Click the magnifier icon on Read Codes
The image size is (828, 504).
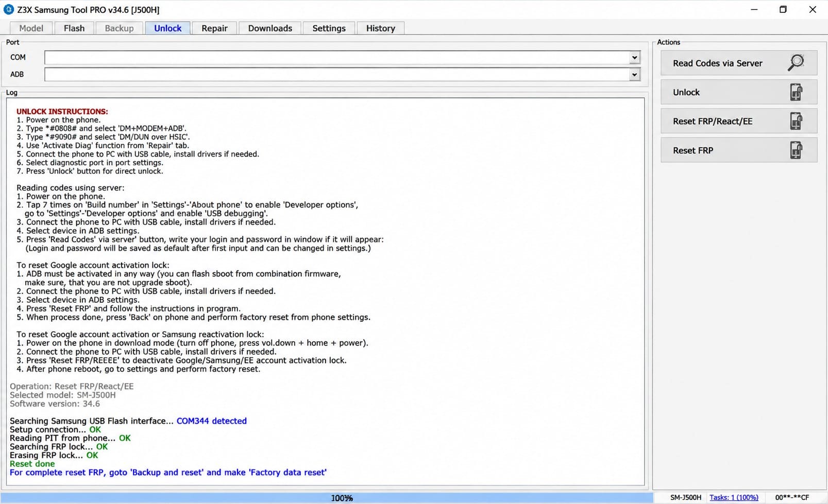pyautogui.click(x=796, y=63)
